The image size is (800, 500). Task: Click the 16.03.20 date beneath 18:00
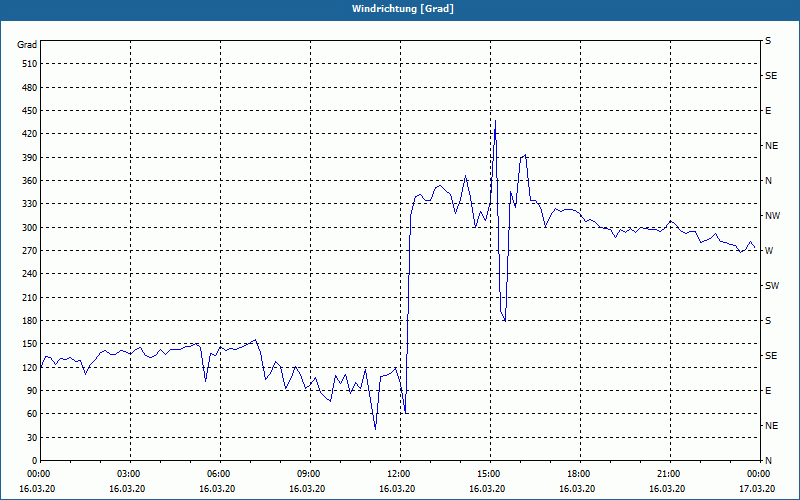pyautogui.click(x=577, y=489)
